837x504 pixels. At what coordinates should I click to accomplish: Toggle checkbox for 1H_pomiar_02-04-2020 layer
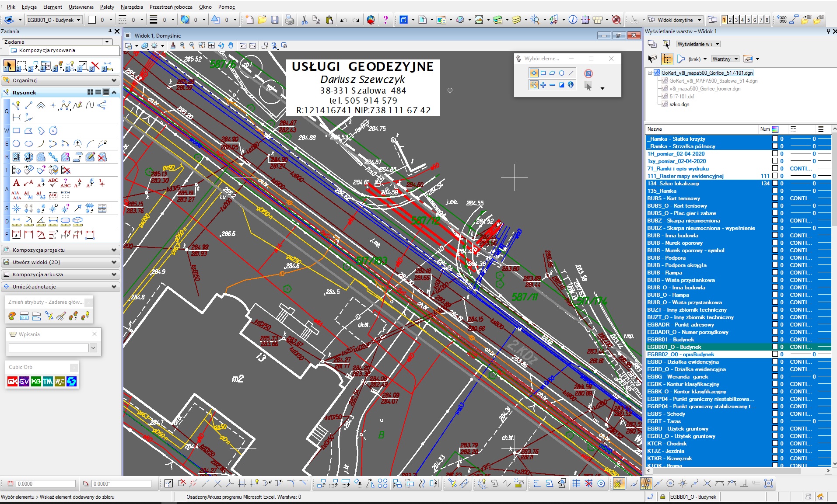click(775, 153)
